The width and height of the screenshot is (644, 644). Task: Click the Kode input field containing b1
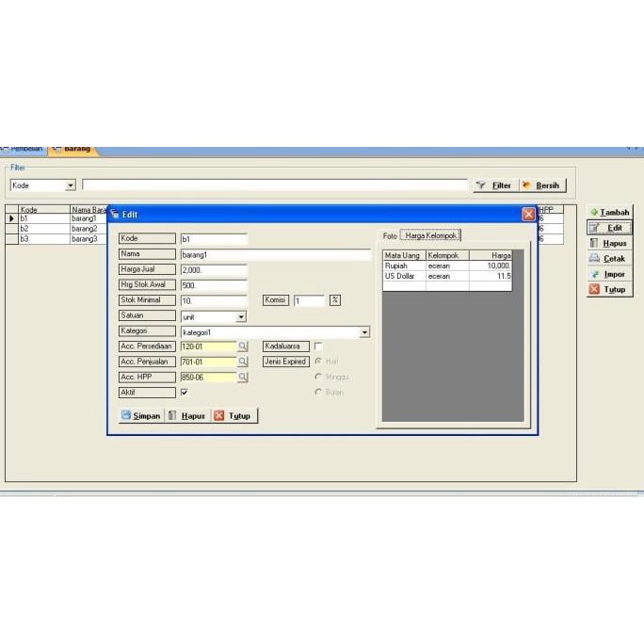(x=214, y=239)
